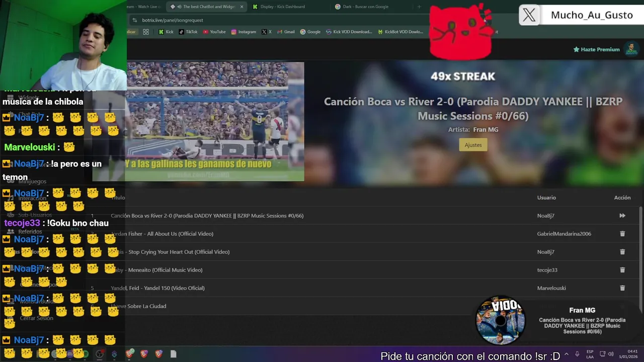Open the volume icon in system tray
This screenshot has width=644, height=362.
(x=611, y=354)
